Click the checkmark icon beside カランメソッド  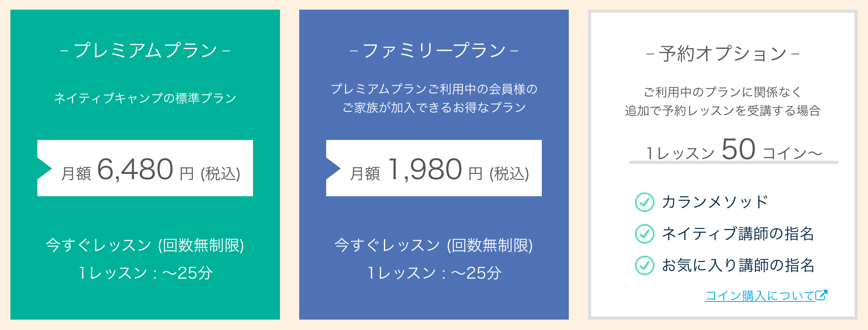(x=644, y=202)
